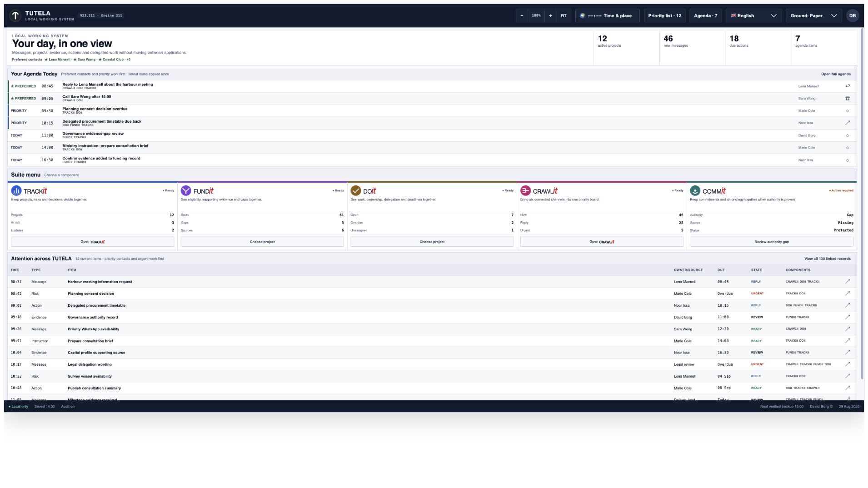Click diamond icon on Governance evidence-gap review row
The width and height of the screenshot is (868, 488).
(x=847, y=135)
